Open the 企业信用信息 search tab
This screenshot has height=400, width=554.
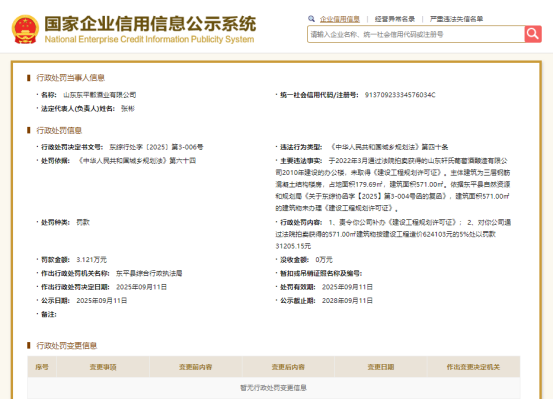340,19
